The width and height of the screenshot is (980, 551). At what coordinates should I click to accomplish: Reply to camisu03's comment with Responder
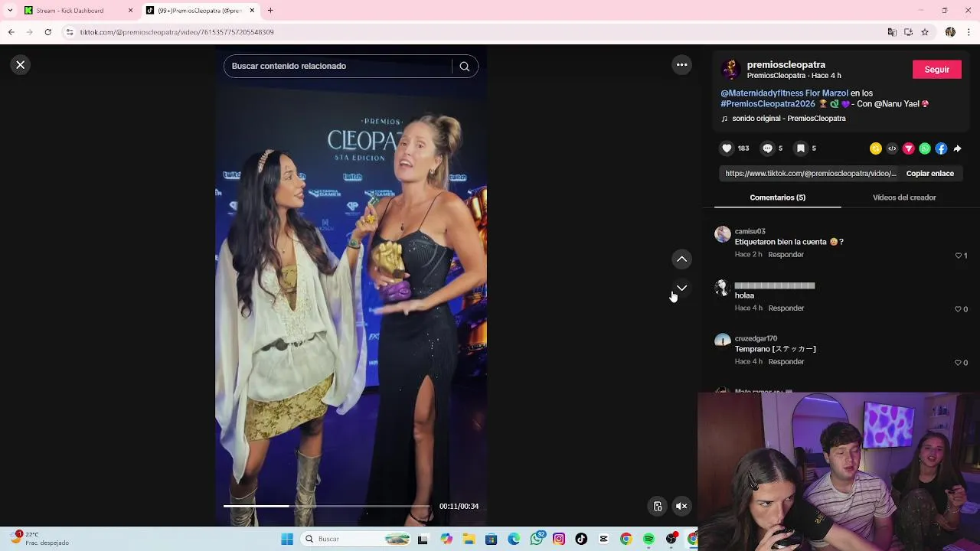pos(786,255)
